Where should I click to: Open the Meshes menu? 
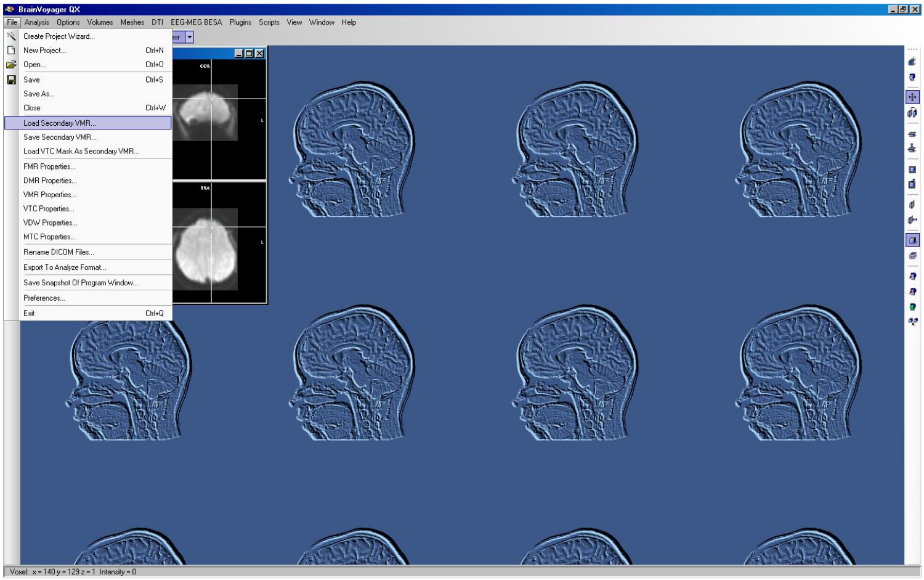pyautogui.click(x=132, y=22)
